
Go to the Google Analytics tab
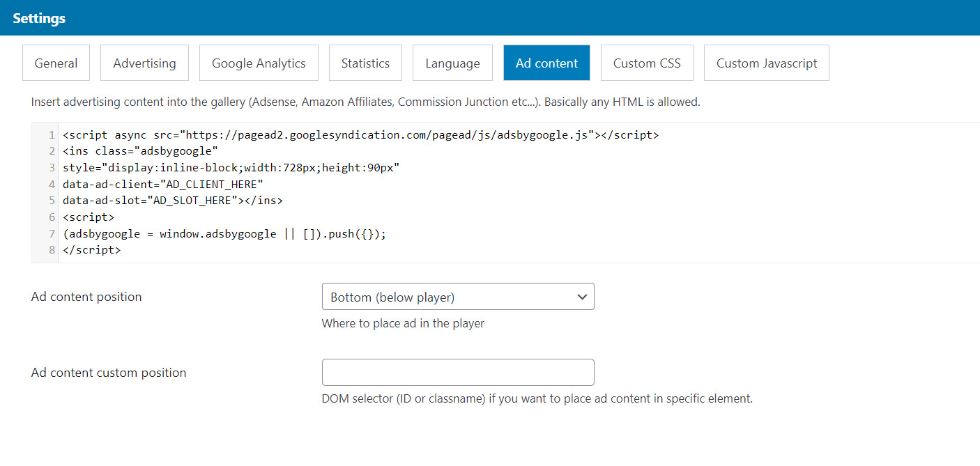pos(259,63)
